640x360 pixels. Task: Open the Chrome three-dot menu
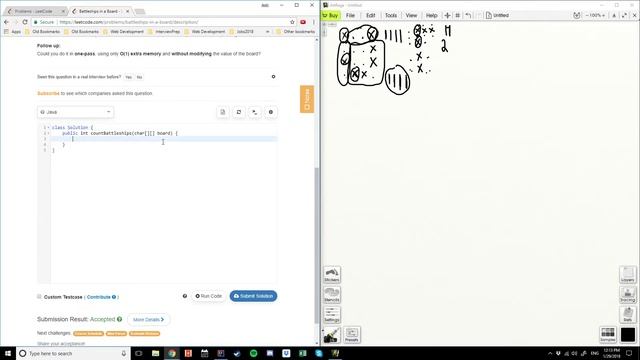coord(313,22)
